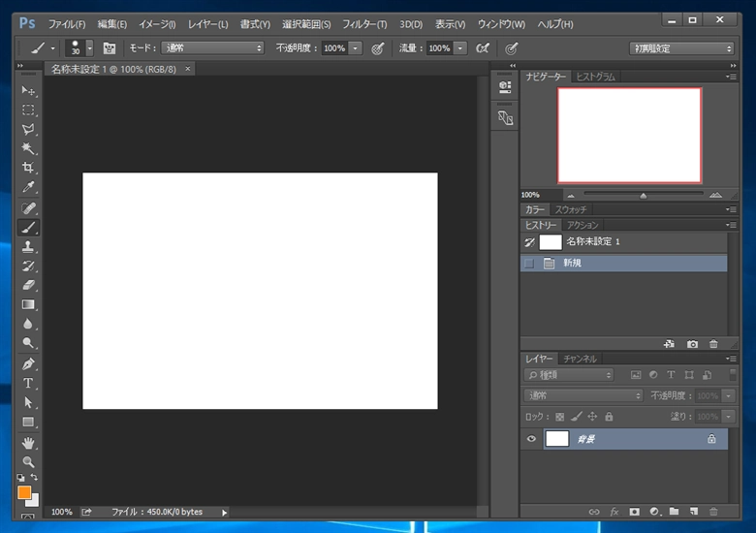
Task: Select the 名称未設定 1 history snapshot
Action: coord(624,242)
